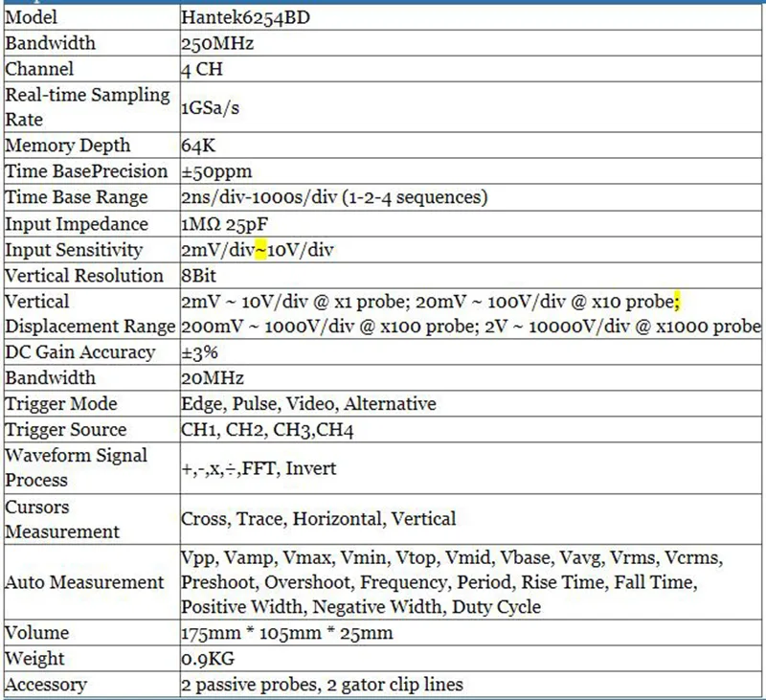Select the Cursors Measurement label

[x=62, y=519]
